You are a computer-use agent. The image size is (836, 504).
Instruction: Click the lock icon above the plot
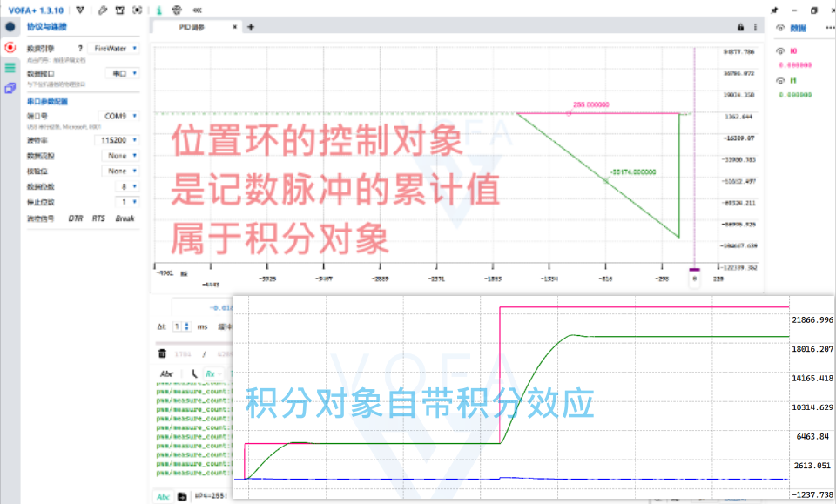[x=741, y=27]
